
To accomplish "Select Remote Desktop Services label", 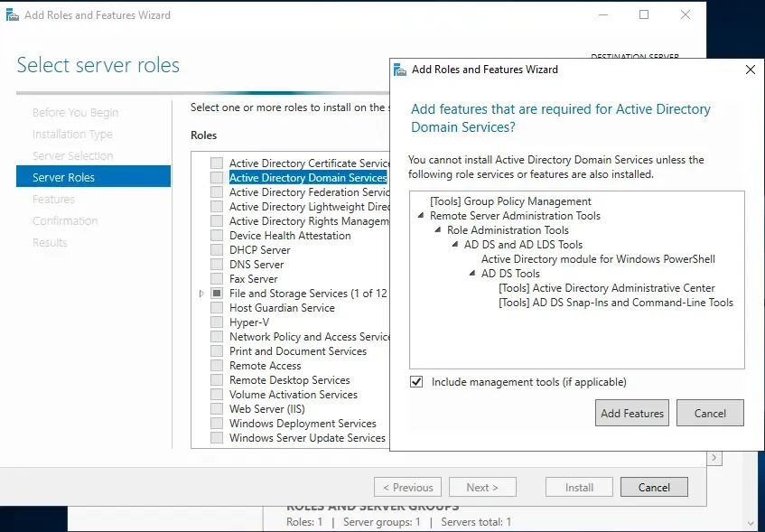I will [290, 379].
